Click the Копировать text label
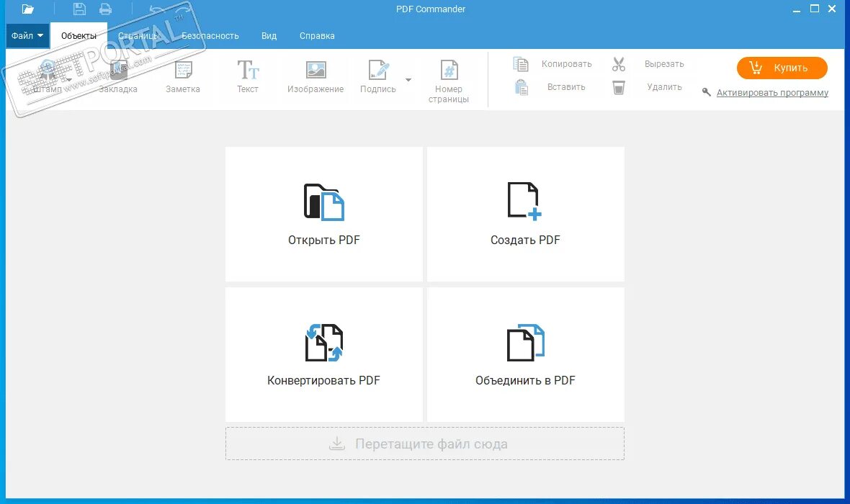 pyautogui.click(x=566, y=64)
